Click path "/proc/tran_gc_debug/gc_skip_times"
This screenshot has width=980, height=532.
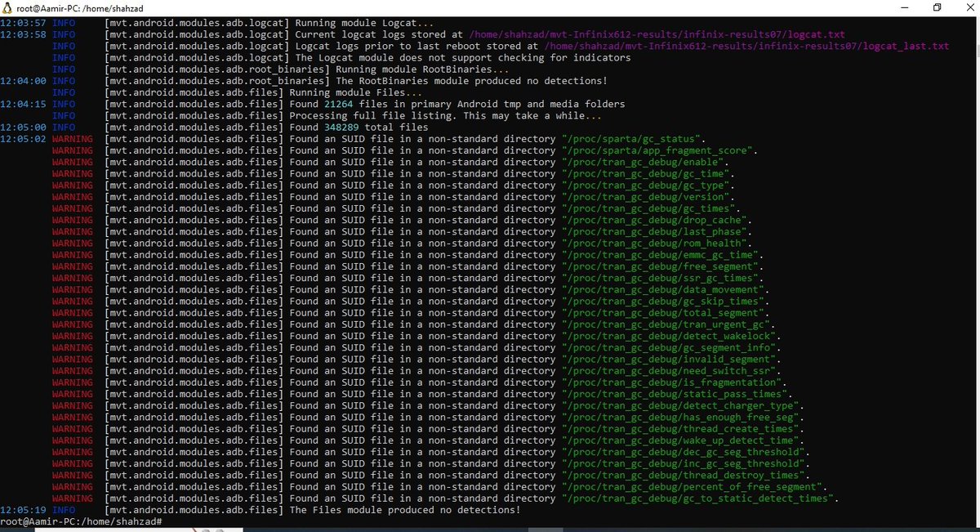tap(665, 302)
